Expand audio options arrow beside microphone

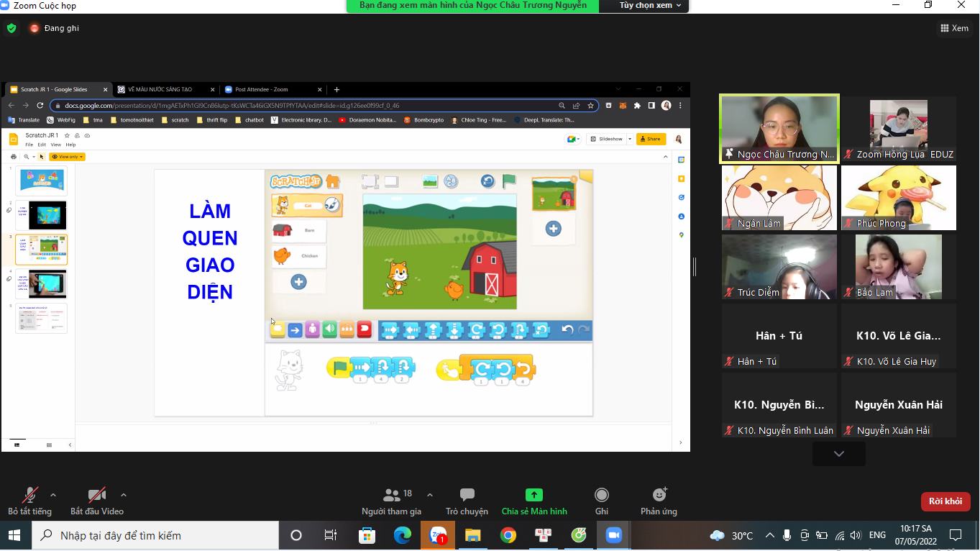pyautogui.click(x=53, y=495)
